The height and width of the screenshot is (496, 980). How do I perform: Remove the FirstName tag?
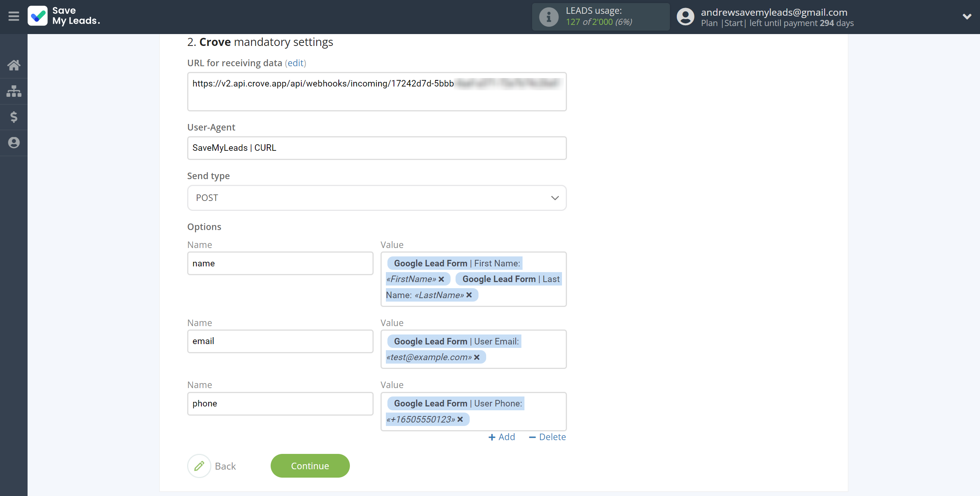click(x=441, y=279)
